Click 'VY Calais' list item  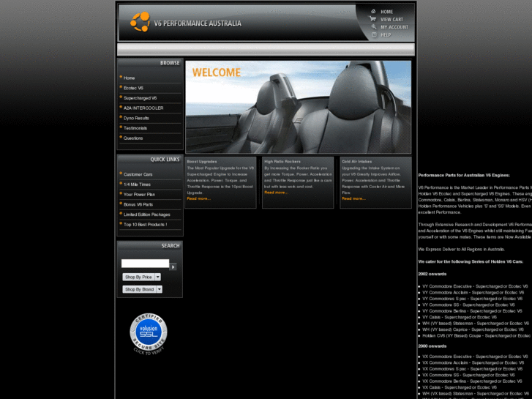(x=460, y=317)
